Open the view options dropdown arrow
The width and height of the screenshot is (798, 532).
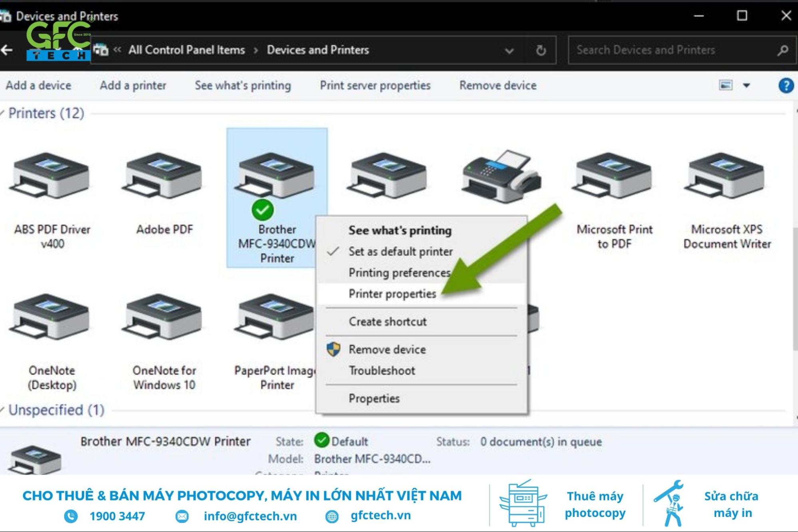(746, 85)
